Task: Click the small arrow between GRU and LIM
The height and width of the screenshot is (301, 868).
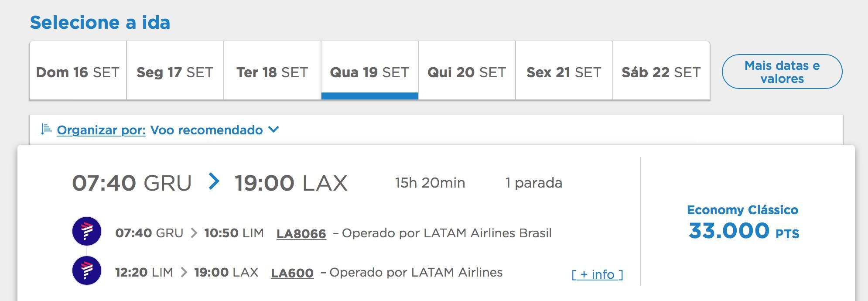Action: [x=194, y=233]
